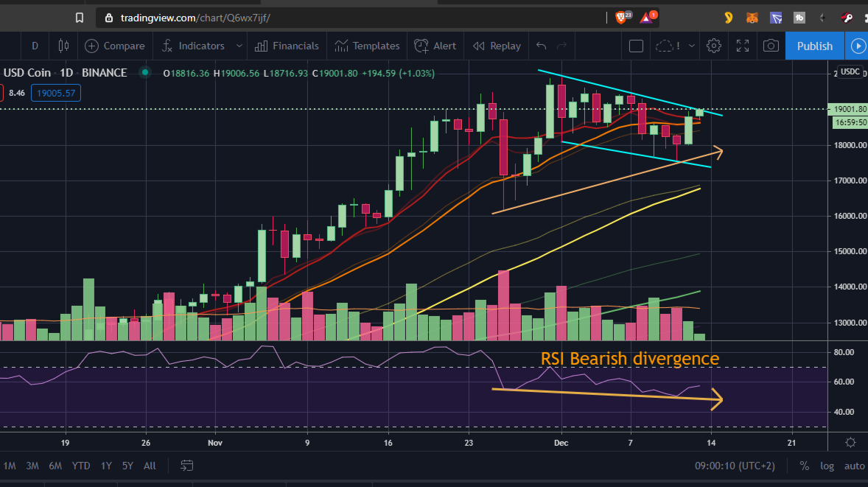Click the 09:00:10 (UTC+2) timezone
Screen dimensions: 868x487
735,466
